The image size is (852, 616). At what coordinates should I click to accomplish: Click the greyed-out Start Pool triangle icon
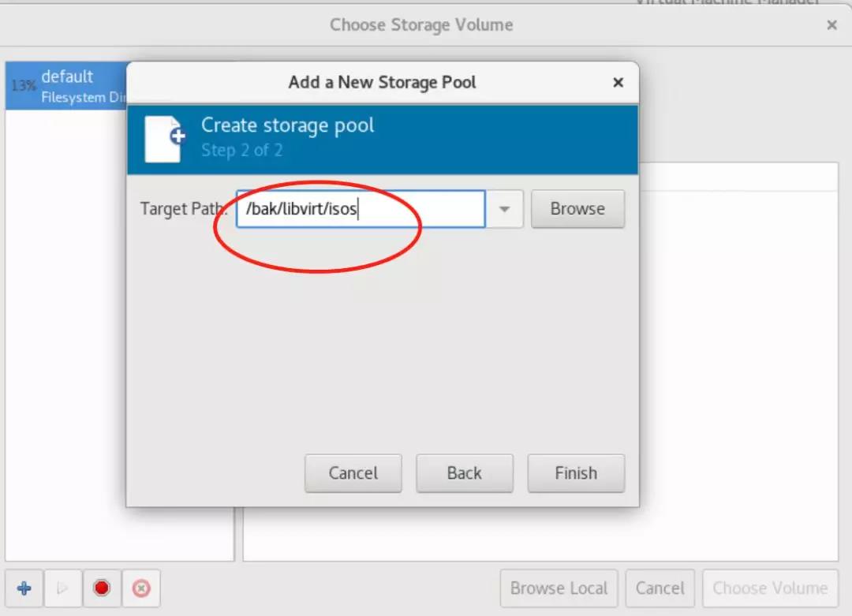63,588
